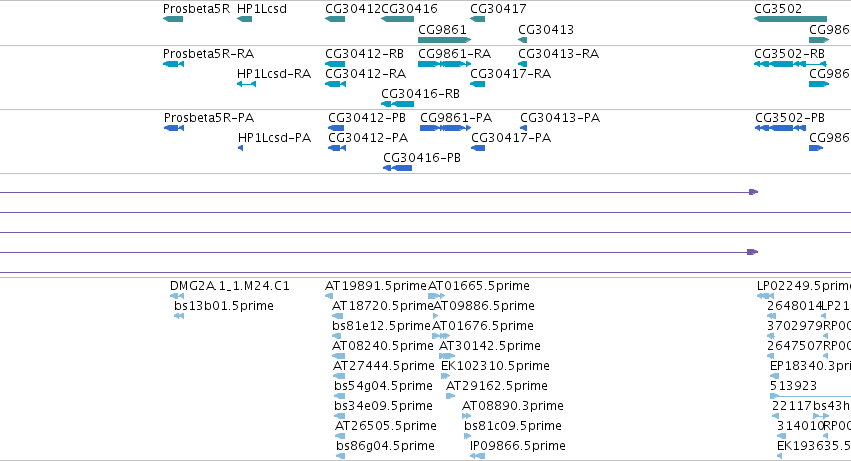
Task: Click the CG30412 gene label
Action: [x=353, y=9]
